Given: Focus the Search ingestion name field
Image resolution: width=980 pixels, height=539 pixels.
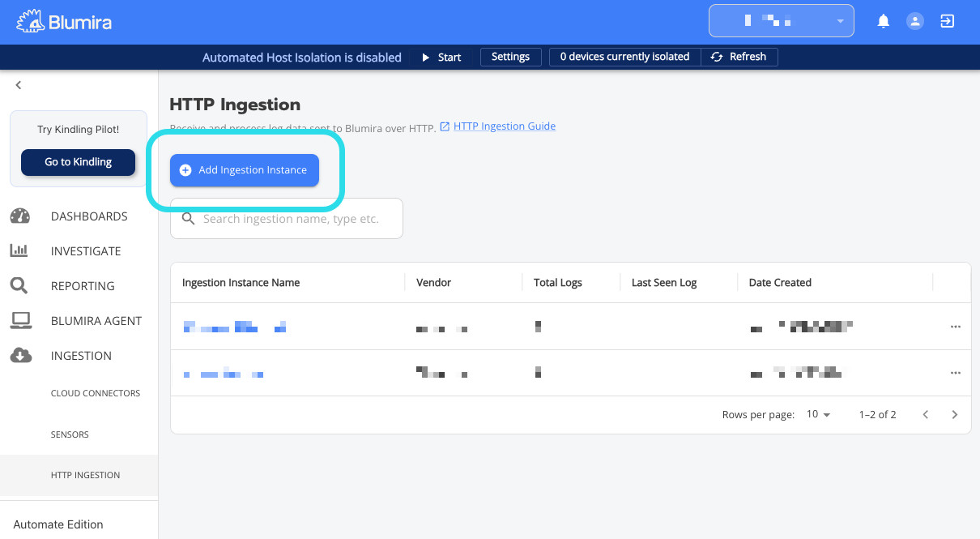Looking at the screenshot, I should [287, 219].
